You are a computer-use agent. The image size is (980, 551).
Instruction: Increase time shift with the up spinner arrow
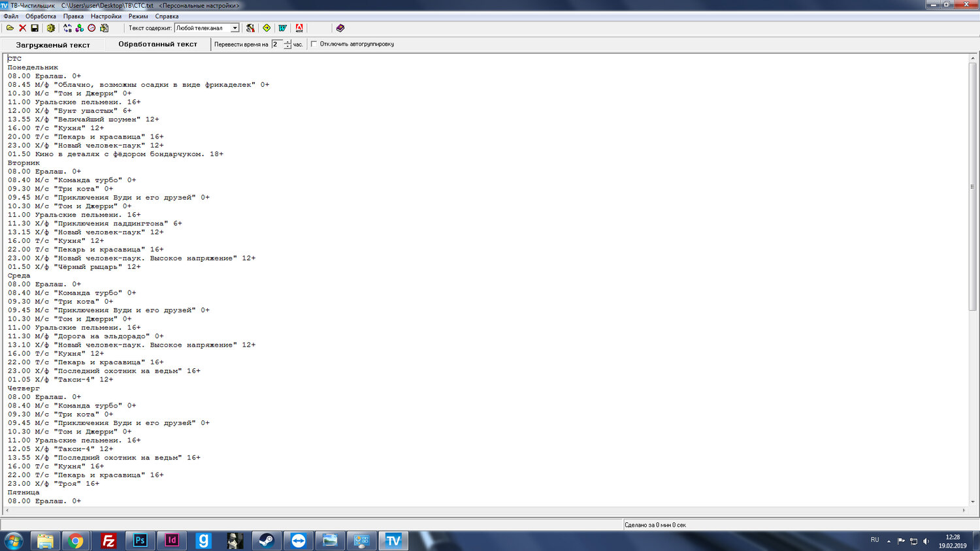(x=287, y=42)
